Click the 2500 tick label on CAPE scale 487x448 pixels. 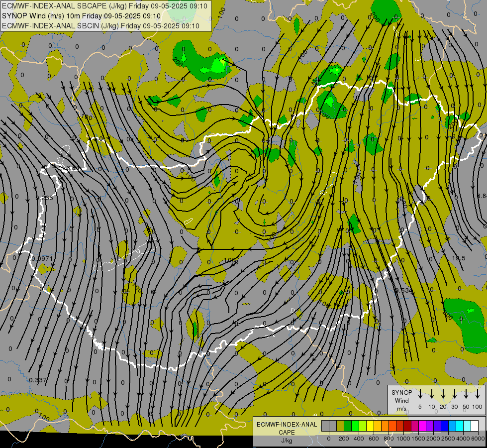click(x=448, y=439)
